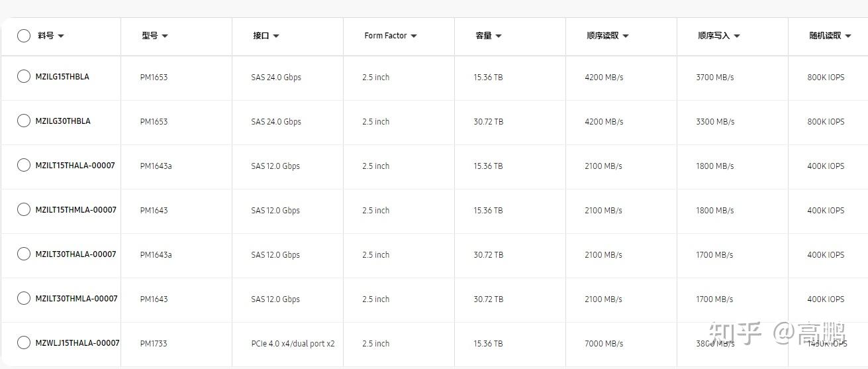The width and height of the screenshot is (868, 369).
Task: Choose the MZWLJ15THALA-00007 row circle
Action: pos(24,343)
